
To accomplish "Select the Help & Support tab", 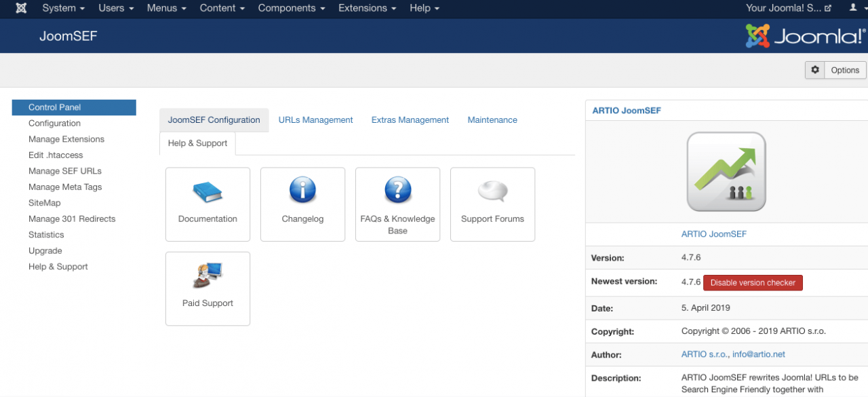I will coord(197,143).
